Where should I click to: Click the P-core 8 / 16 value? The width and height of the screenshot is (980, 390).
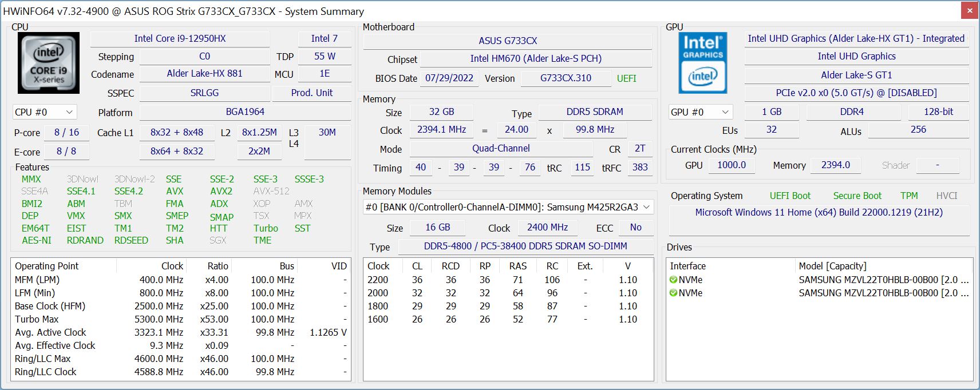click(66, 133)
